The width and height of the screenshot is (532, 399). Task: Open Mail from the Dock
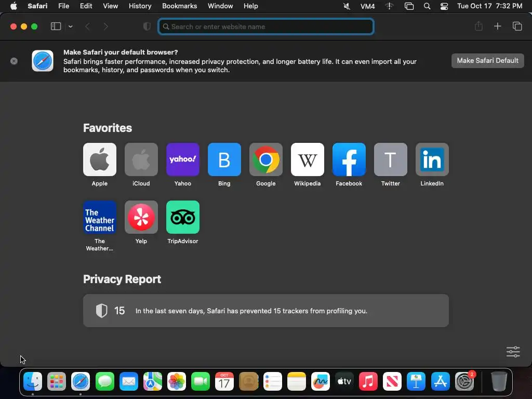[129, 381]
